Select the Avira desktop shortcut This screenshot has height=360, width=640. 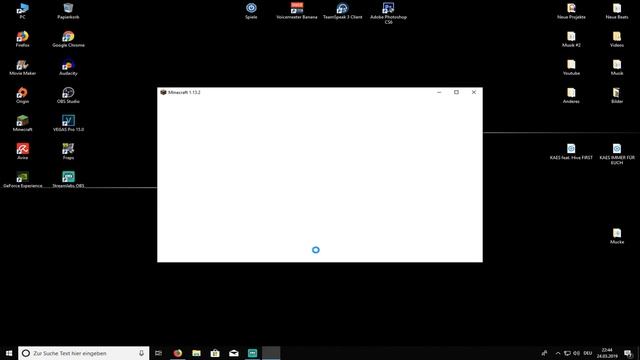click(22, 152)
